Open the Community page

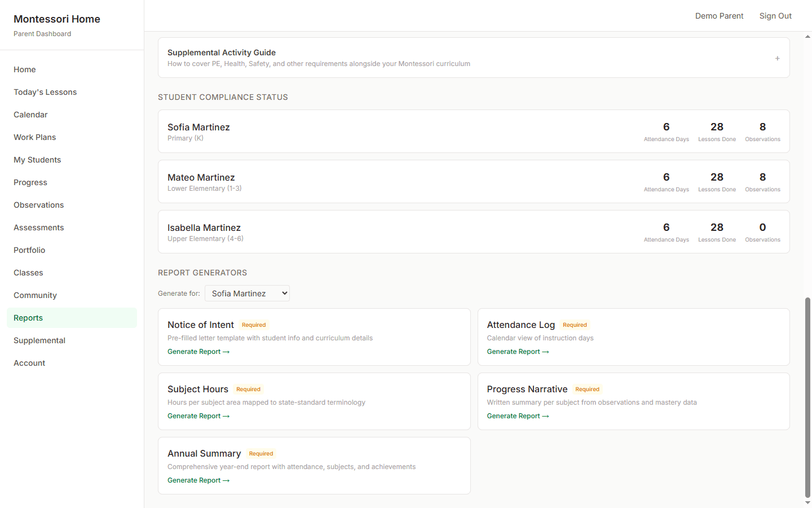(x=35, y=295)
